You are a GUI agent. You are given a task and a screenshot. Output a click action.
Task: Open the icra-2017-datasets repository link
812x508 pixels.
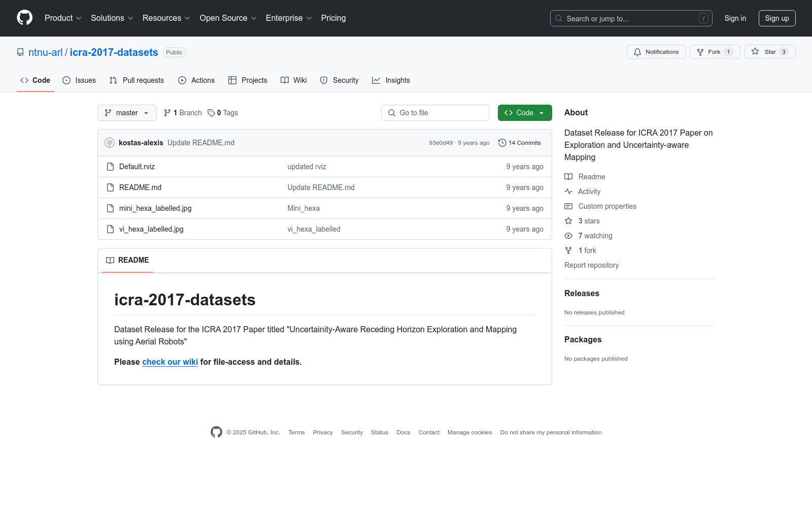point(114,52)
